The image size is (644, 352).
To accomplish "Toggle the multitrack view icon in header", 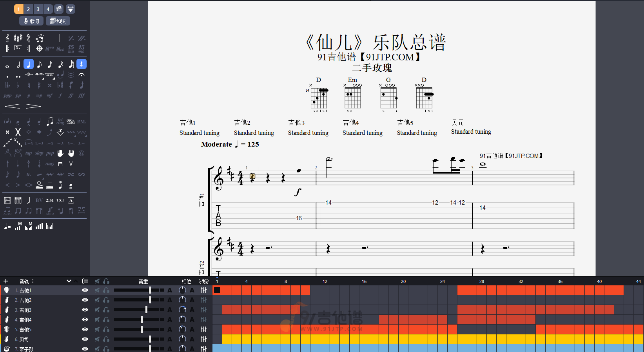I will pyautogui.click(x=85, y=281).
